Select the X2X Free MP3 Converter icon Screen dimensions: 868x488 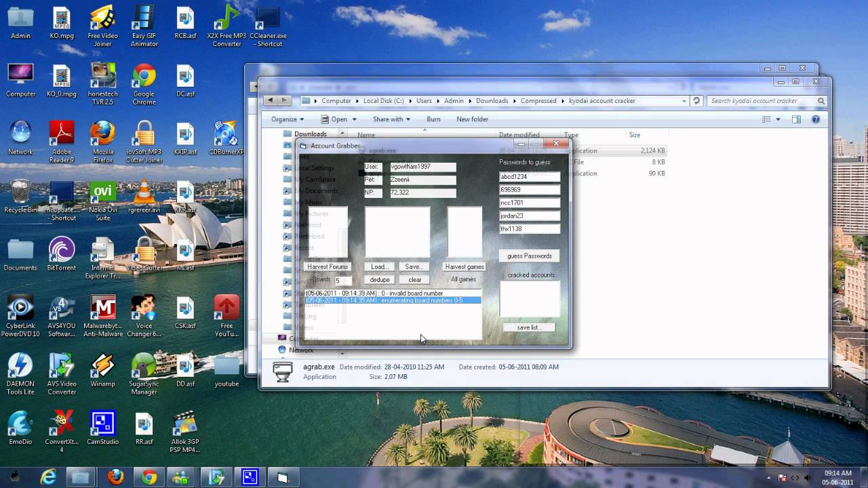(x=226, y=26)
